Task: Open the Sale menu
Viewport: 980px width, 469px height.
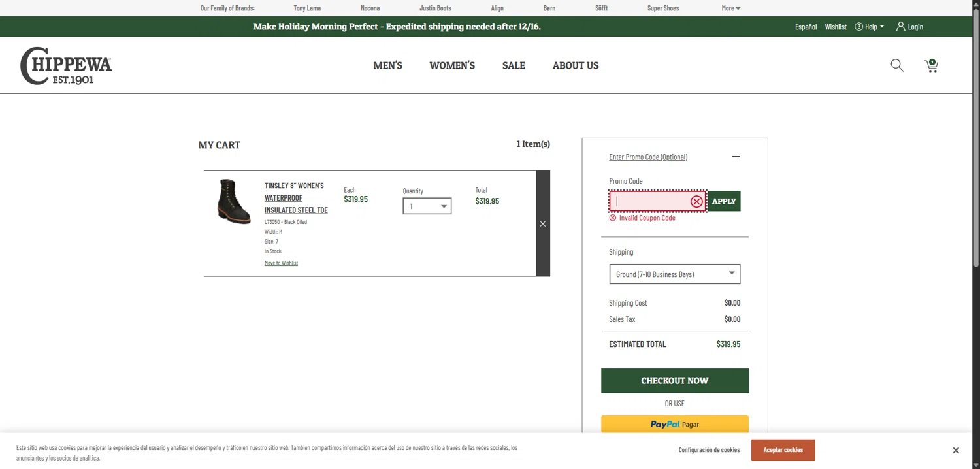Action: (x=514, y=65)
